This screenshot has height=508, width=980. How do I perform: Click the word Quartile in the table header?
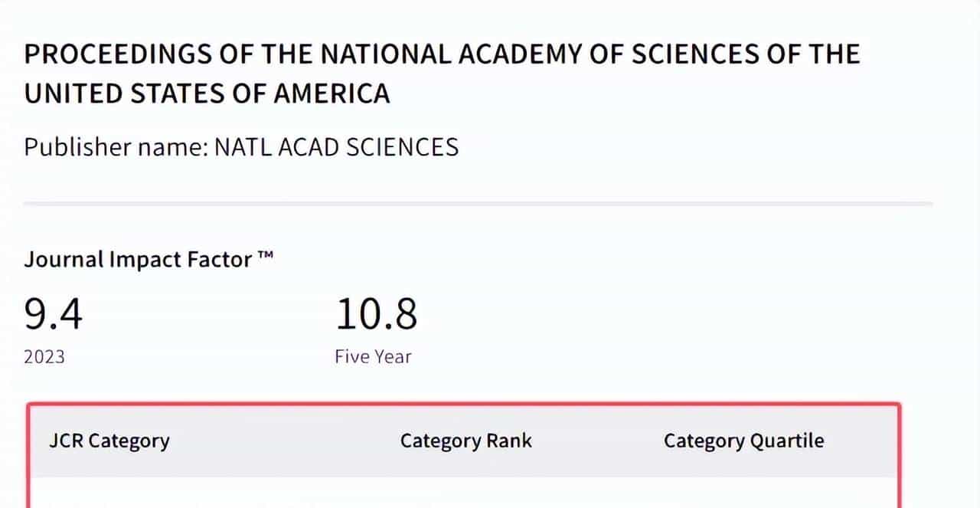point(786,441)
